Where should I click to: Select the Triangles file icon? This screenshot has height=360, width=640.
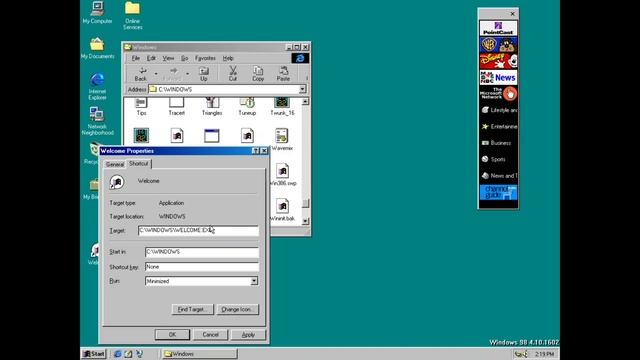pos(212,107)
